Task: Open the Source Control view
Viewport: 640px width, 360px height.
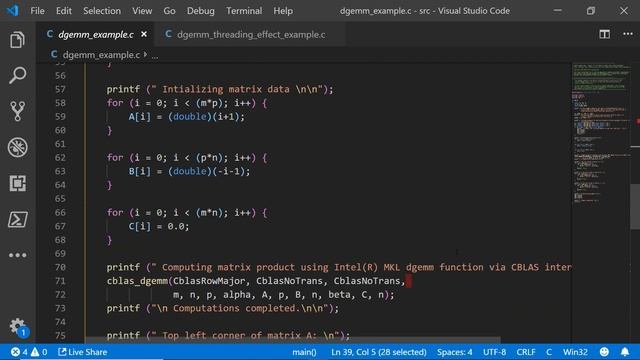Action: pos(18,111)
